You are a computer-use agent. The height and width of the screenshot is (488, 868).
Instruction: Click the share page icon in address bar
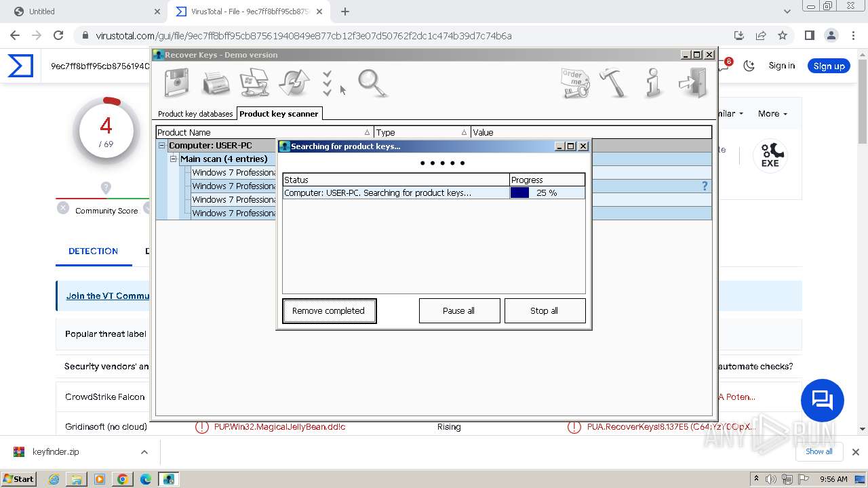pyautogui.click(x=761, y=36)
